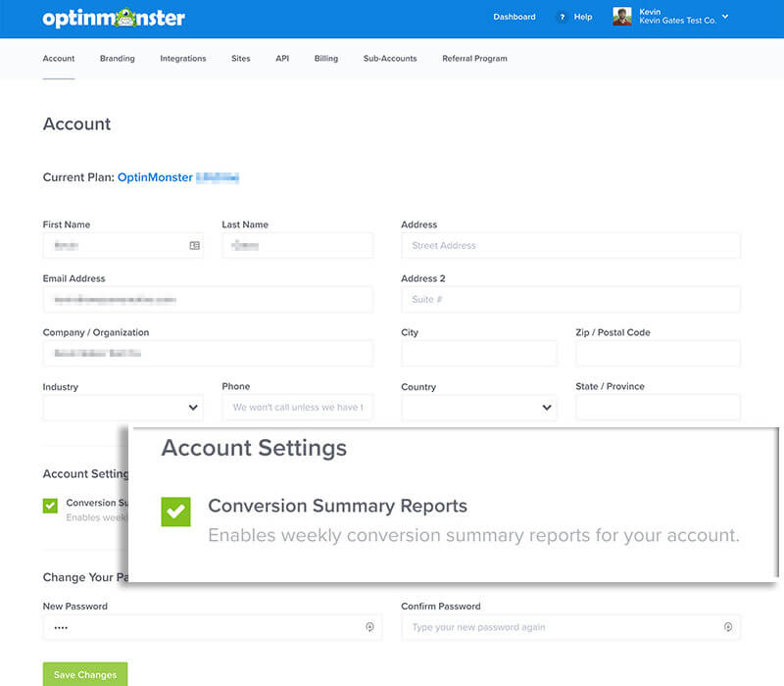Open the Industry dropdown
Viewport: 784px width, 686px height.
pyautogui.click(x=123, y=408)
